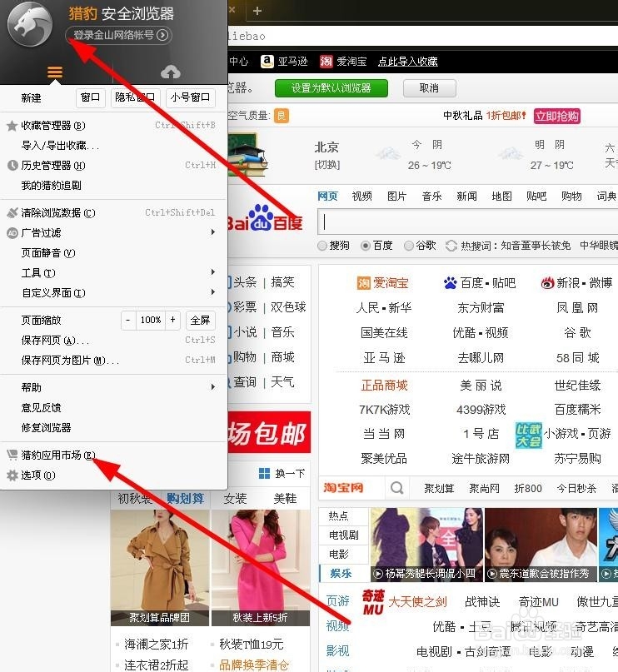Screen dimensions: 618x672
Task: Click the refresh icon next to 热搜词
Action: pyautogui.click(x=451, y=246)
